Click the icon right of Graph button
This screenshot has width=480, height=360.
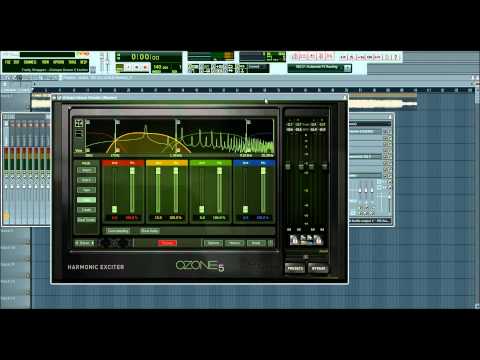click(271, 243)
